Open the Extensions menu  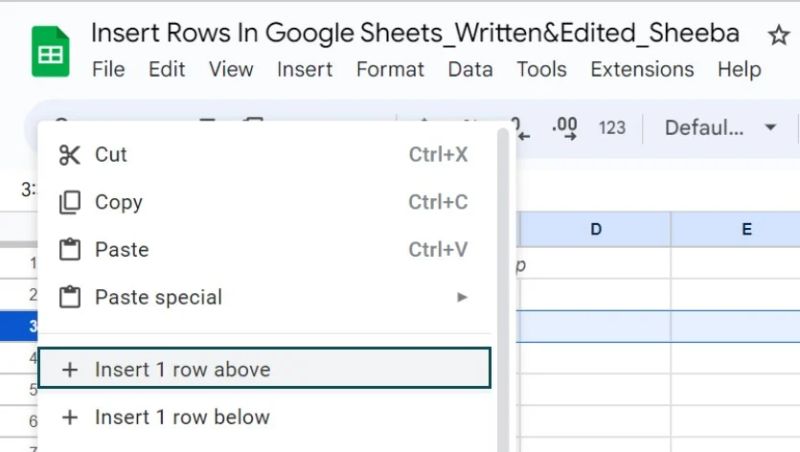(x=642, y=69)
